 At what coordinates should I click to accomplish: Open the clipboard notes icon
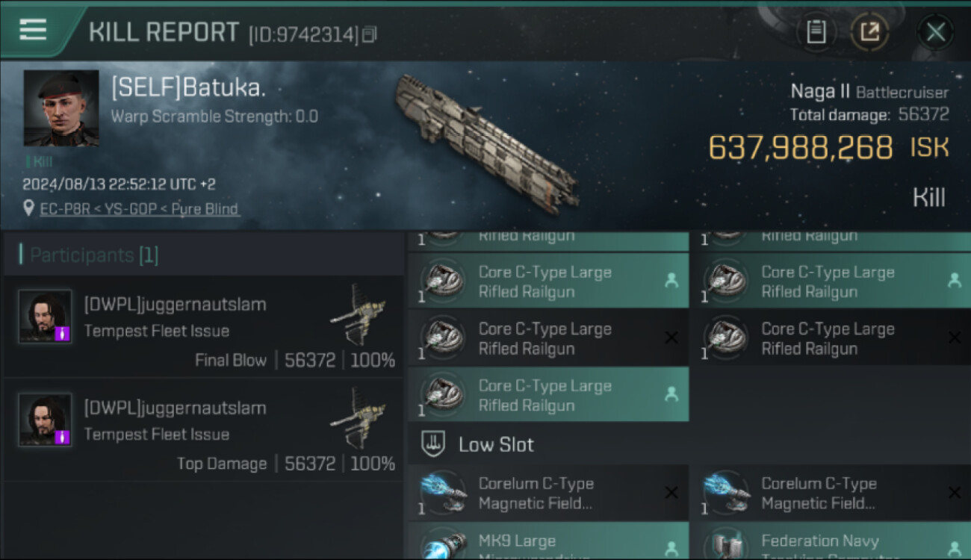coord(816,31)
